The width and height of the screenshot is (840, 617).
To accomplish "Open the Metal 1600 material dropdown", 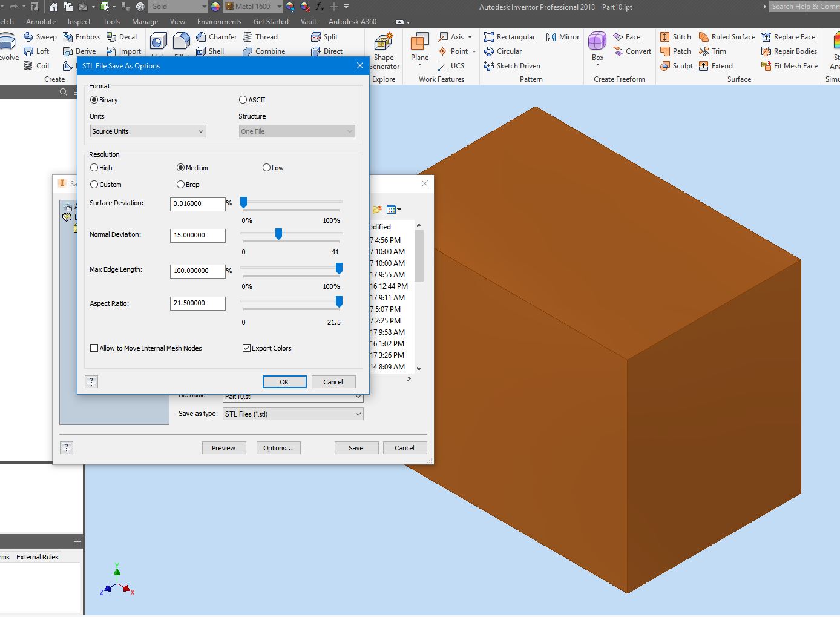I will [x=279, y=7].
